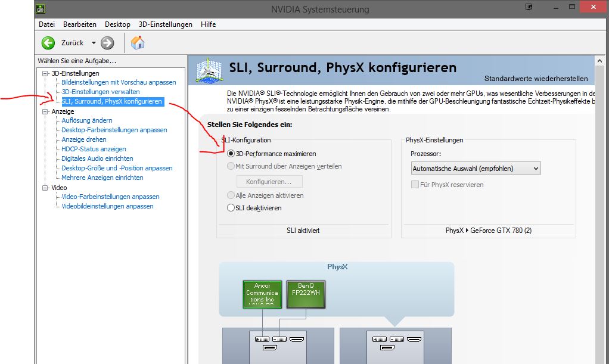Open the PhysX Prozessor dropdown

(476, 168)
